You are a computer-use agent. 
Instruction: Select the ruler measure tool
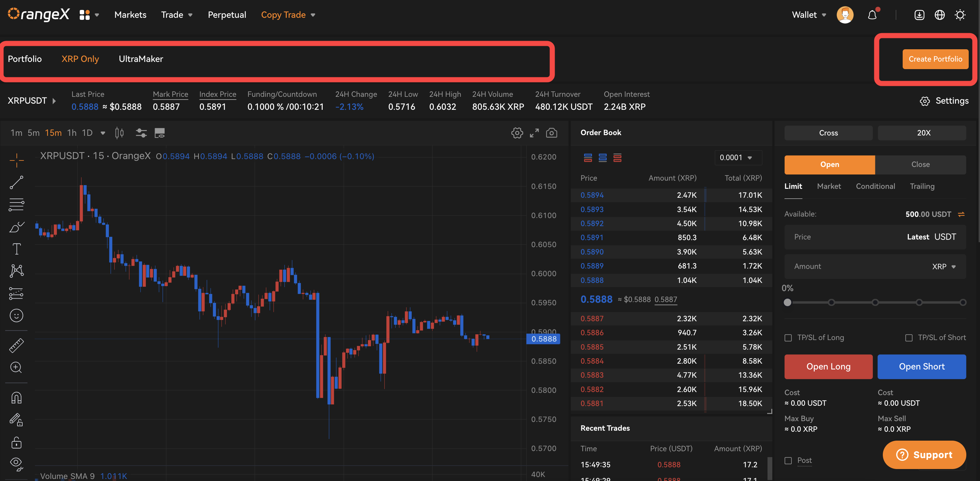[x=16, y=345]
